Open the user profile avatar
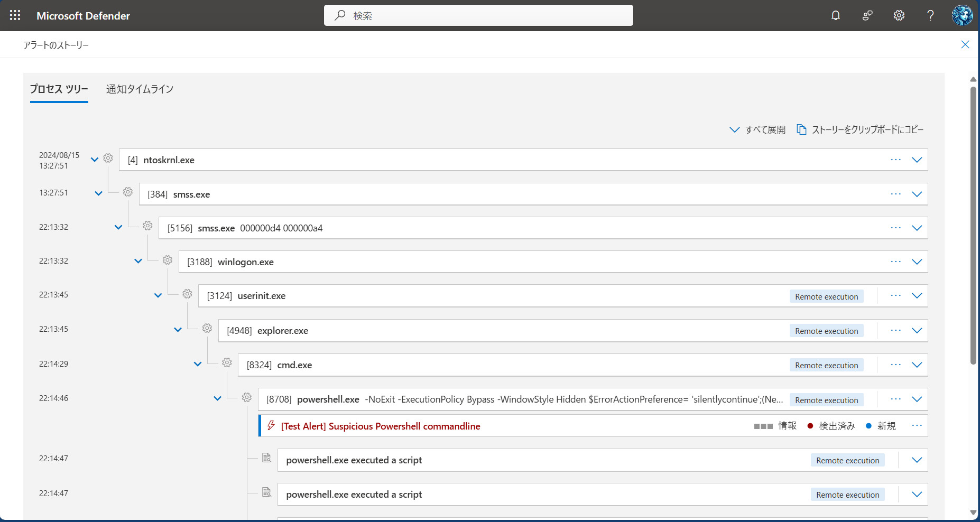 (962, 15)
